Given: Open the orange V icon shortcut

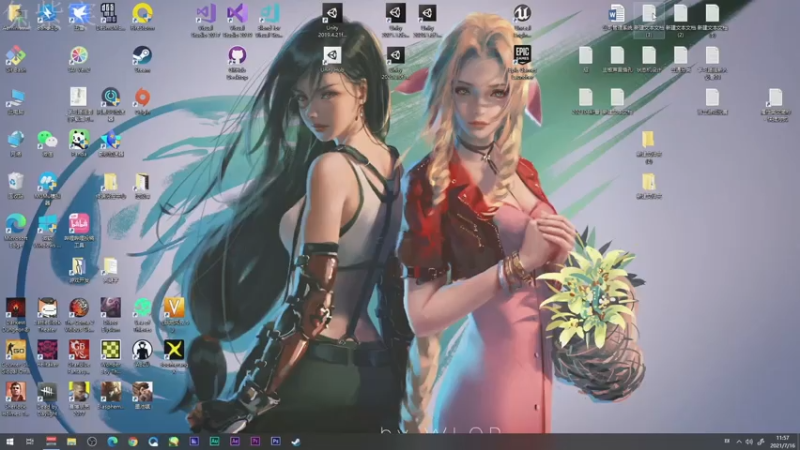Looking at the screenshot, I should pos(174,315).
